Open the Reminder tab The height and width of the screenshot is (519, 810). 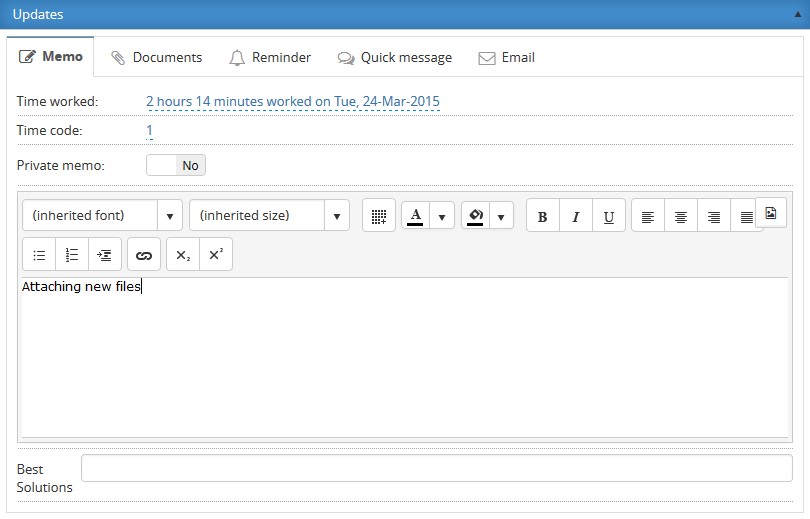coord(270,58)
